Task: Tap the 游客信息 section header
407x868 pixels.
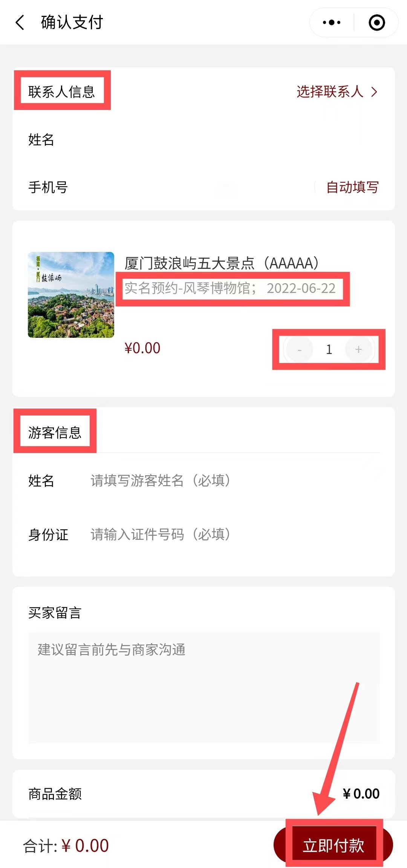Action: pos(55,432)
